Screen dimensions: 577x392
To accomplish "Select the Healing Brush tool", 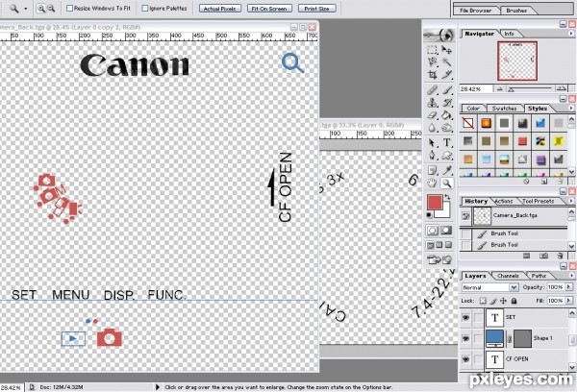I will click(433, 90).
